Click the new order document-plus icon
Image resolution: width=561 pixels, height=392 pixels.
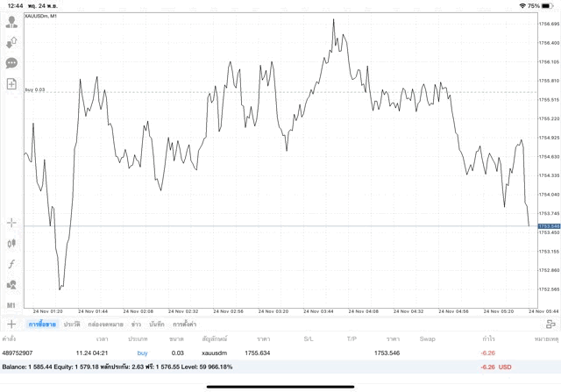11,84
